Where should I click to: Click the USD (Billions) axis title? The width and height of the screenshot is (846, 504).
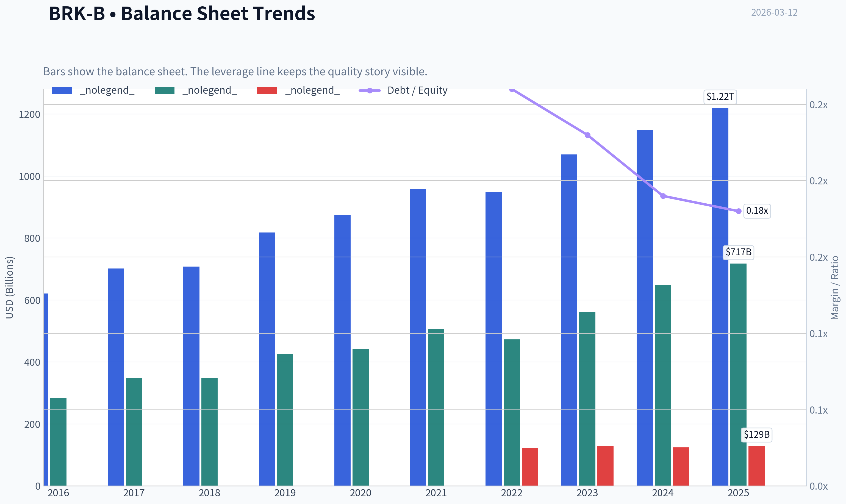click(10, 287)
